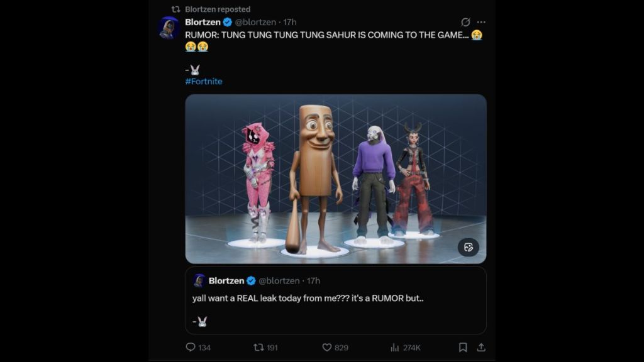
Task: Open the Fortnite characters image
Action: (335, 178)
